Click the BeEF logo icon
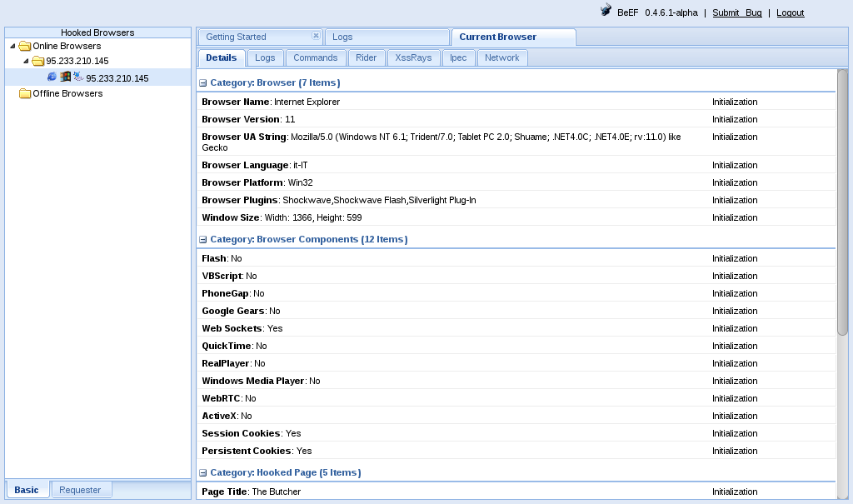The image size is (853, 504). click(x=606, y=10)
